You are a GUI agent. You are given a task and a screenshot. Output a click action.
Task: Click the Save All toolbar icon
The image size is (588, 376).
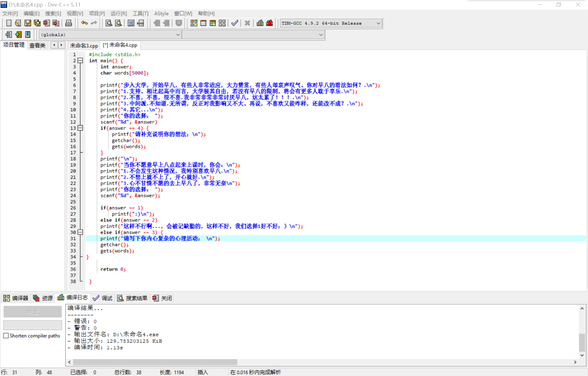click(x=37, y=23)
